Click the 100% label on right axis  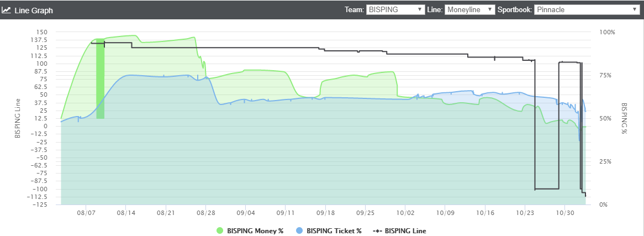pyautogui.click(x=607, y=32)
